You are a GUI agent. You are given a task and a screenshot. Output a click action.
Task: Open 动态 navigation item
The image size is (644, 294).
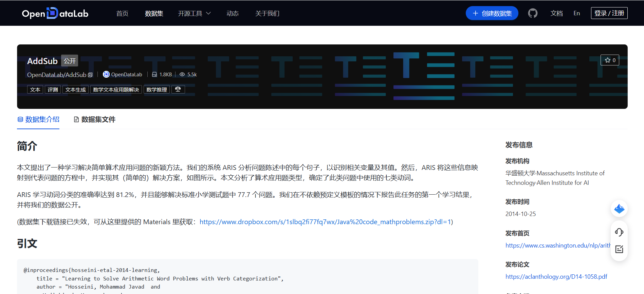pyautogui.click(x=233, y=13)
